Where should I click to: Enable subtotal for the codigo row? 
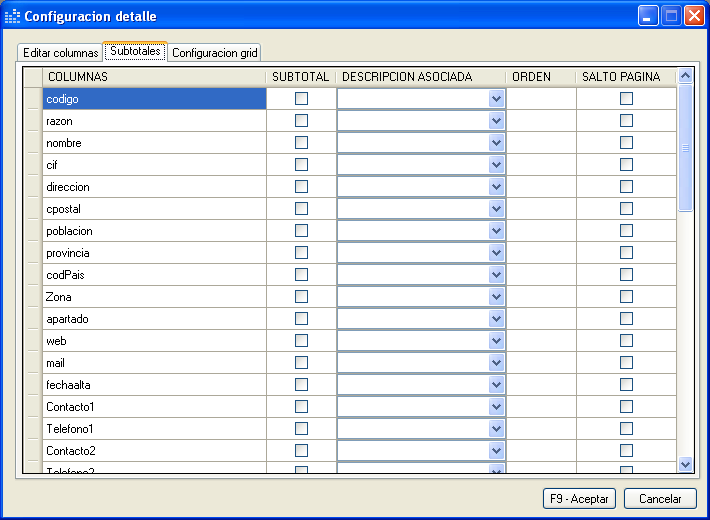[301, 99]
